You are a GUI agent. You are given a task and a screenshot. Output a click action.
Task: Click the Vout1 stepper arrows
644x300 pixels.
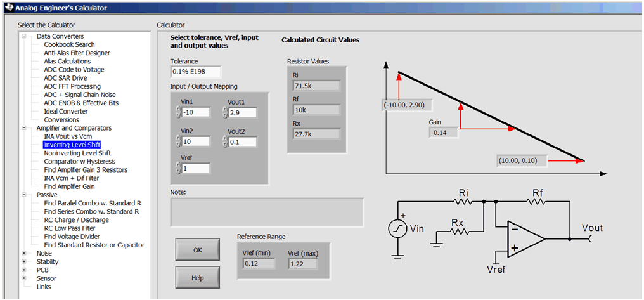pyautogui.click(x=226, y=112)
